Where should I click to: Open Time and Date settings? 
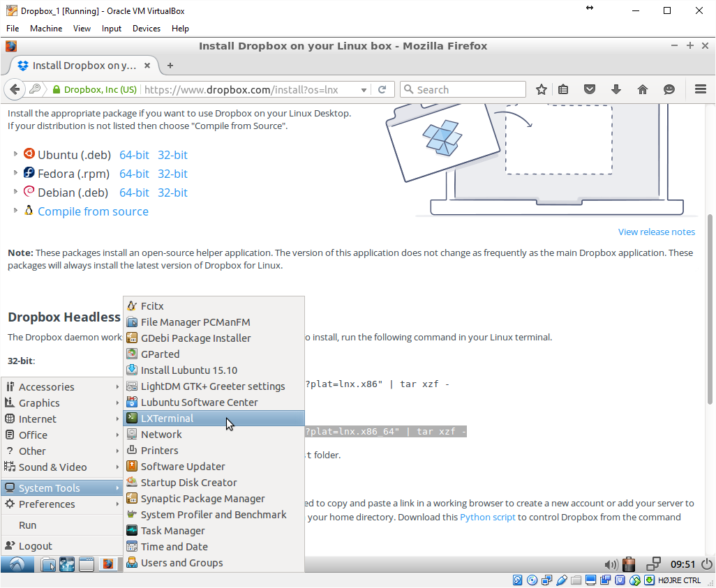[214, 546]
